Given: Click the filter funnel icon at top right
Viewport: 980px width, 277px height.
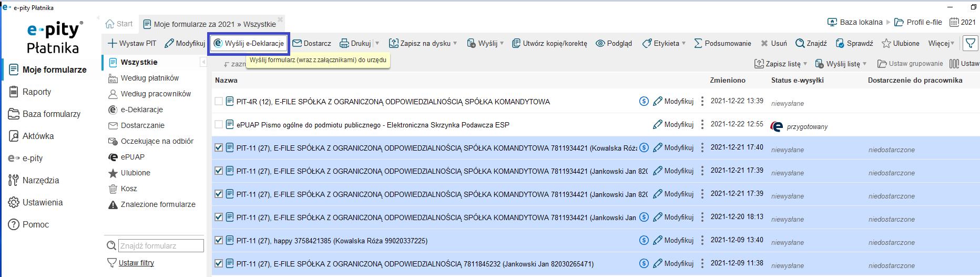Looking at the screenshot, I should pyautogui.click(x=971, y=43).
